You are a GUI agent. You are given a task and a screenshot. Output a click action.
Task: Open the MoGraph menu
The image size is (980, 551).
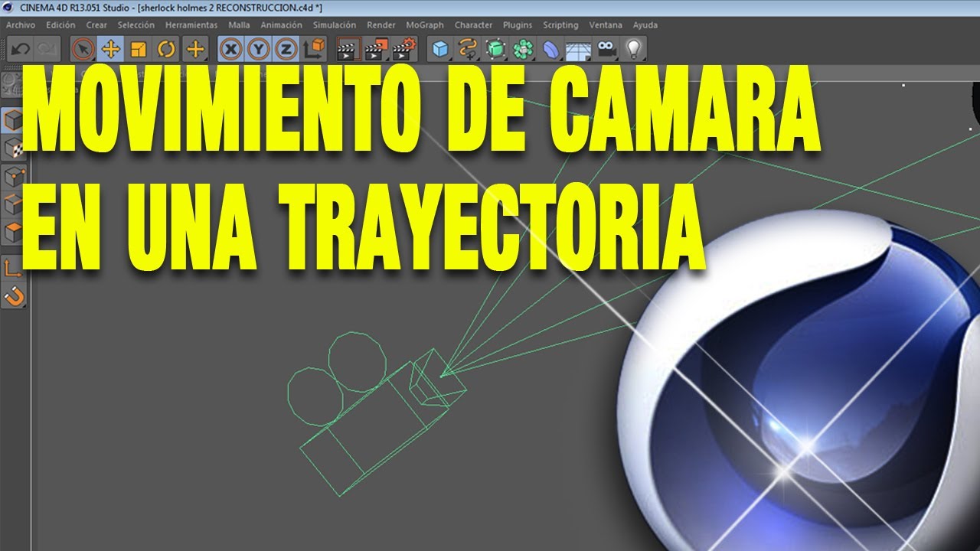[425, 25]
